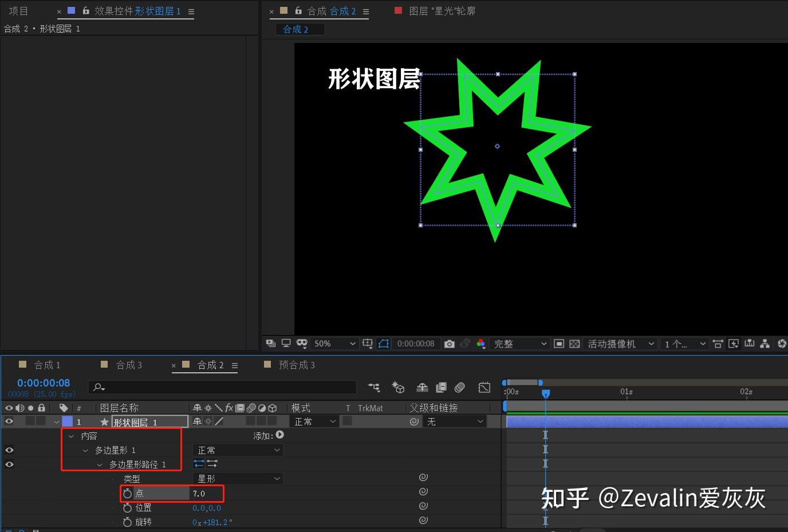This screenshot has width=788, height=532.
Task: Click the pick whip for 点 row
Action: (x=423, y=491)
